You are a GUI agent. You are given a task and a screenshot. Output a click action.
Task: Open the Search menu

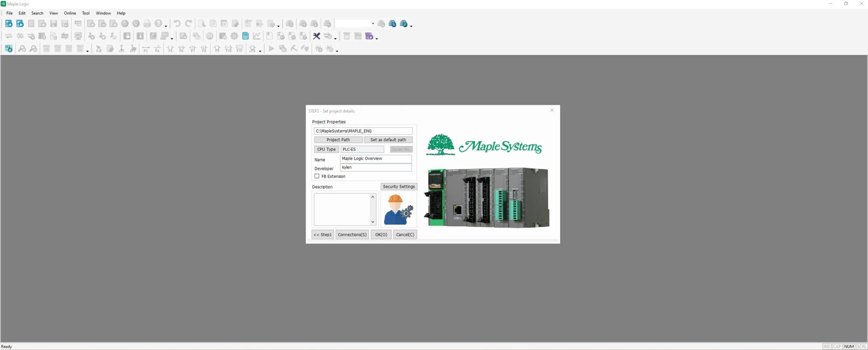click(38, 13)
